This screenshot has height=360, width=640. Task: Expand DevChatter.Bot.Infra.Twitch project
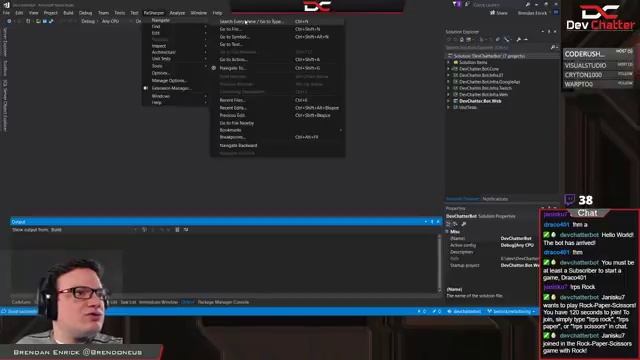point(449,88)
